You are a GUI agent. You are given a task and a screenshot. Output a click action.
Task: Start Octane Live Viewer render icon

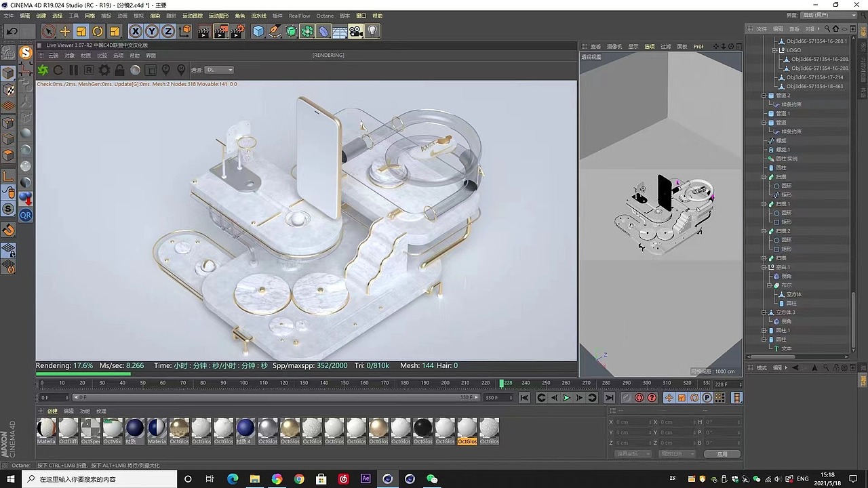(43, 70)
